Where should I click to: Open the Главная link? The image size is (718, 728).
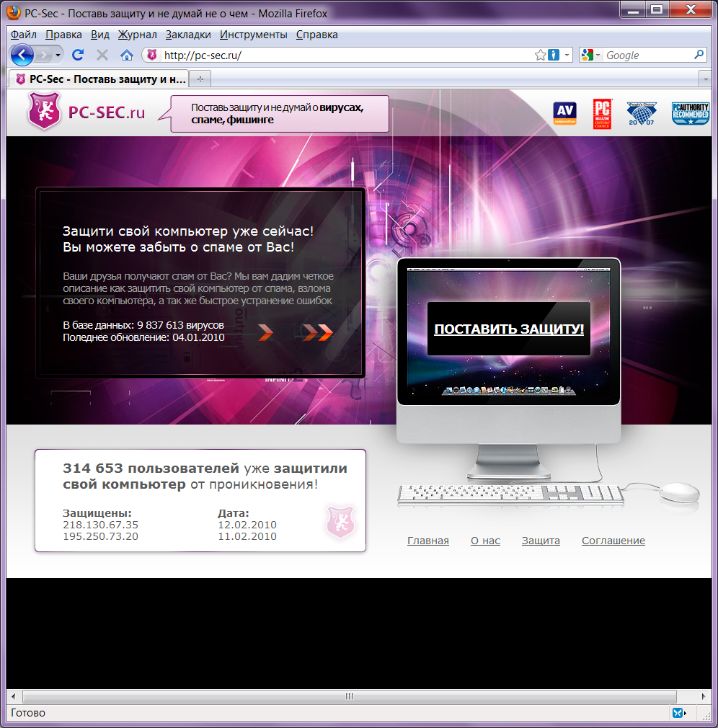(x=427, y=541)
